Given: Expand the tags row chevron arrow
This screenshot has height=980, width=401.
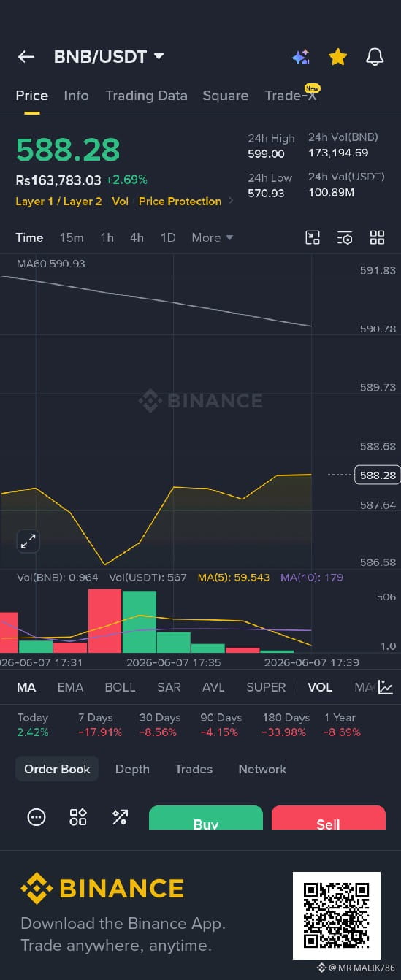Looking at the screenshot, I should pyautogui.click(x=231, y=201).
